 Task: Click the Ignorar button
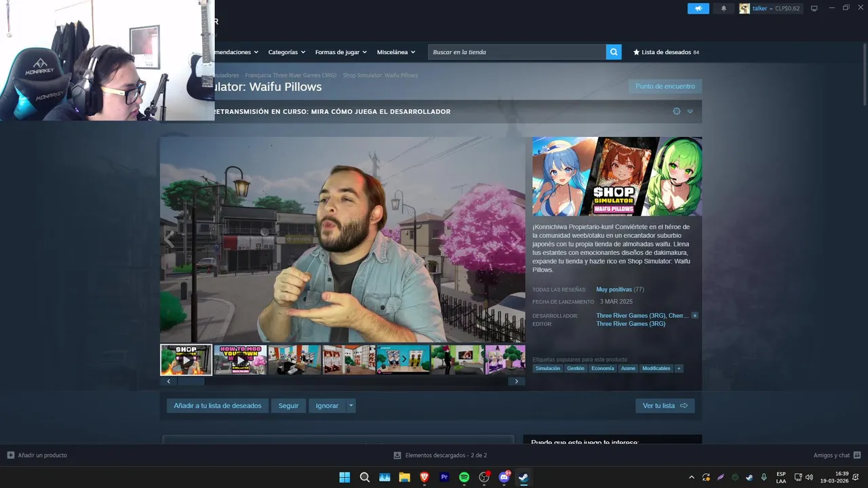(x=327, y=406)
